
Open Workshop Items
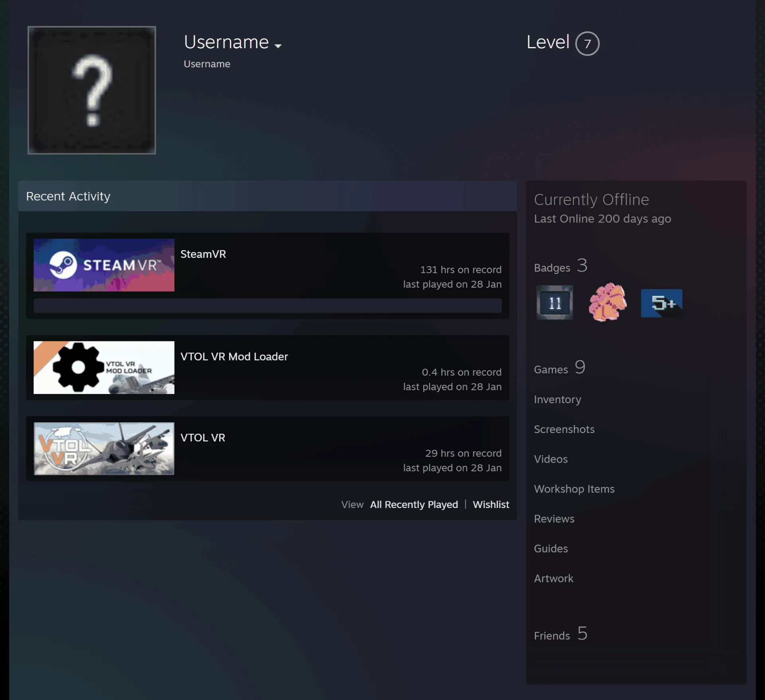click(574, 489)
